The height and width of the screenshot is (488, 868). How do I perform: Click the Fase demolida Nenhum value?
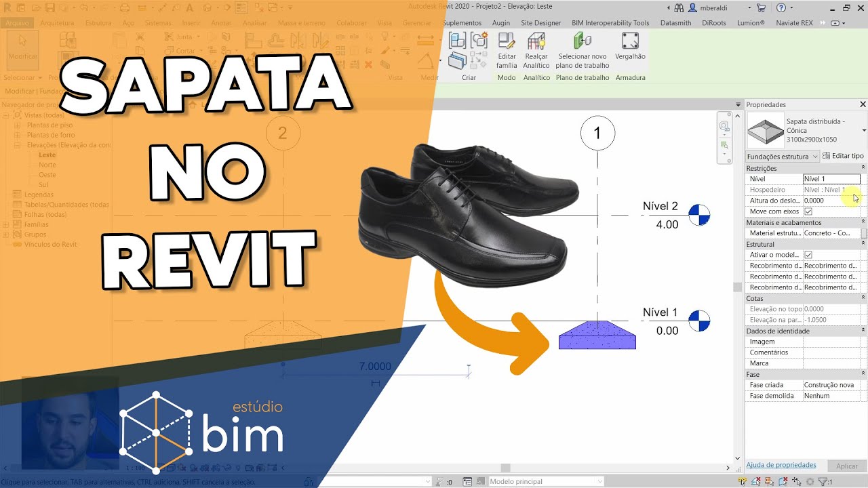coord(831,396)
